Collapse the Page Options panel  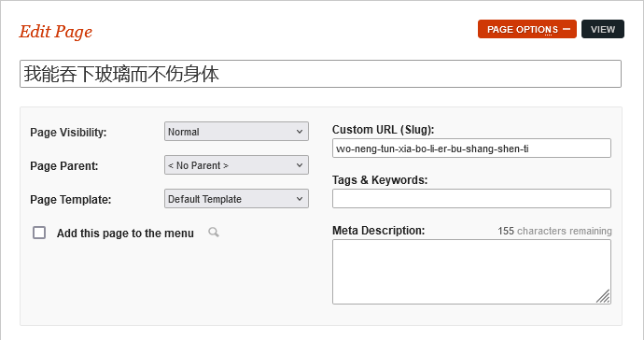[x=527, y=29]
